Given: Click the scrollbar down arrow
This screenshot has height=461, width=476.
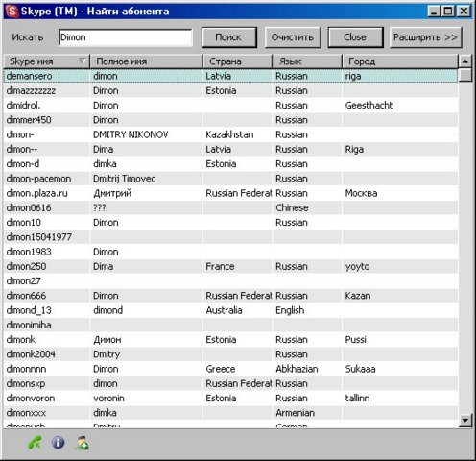Looking at the screenshot, I should coord(465,420).
